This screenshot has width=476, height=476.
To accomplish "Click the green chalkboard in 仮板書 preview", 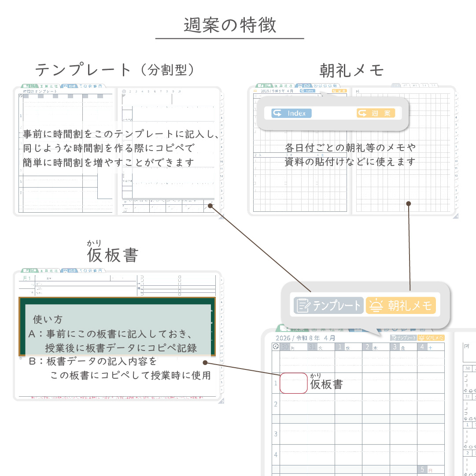I will [x=117, y=326].
